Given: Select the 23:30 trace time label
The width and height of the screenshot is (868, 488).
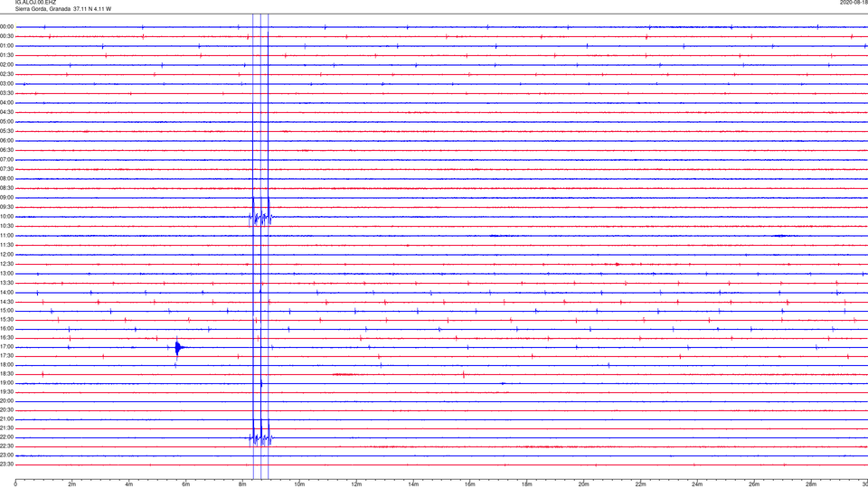Looking at the screenshot, I should tap(6, 465).
